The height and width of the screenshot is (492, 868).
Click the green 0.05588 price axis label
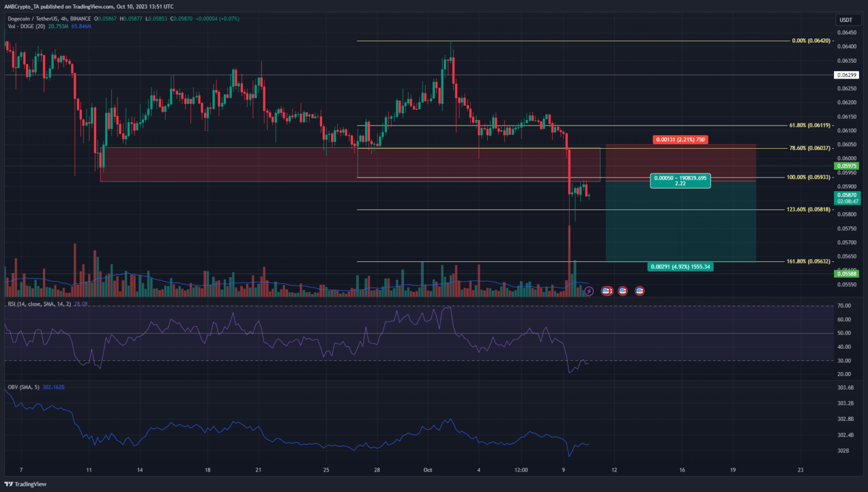(847, 274)
